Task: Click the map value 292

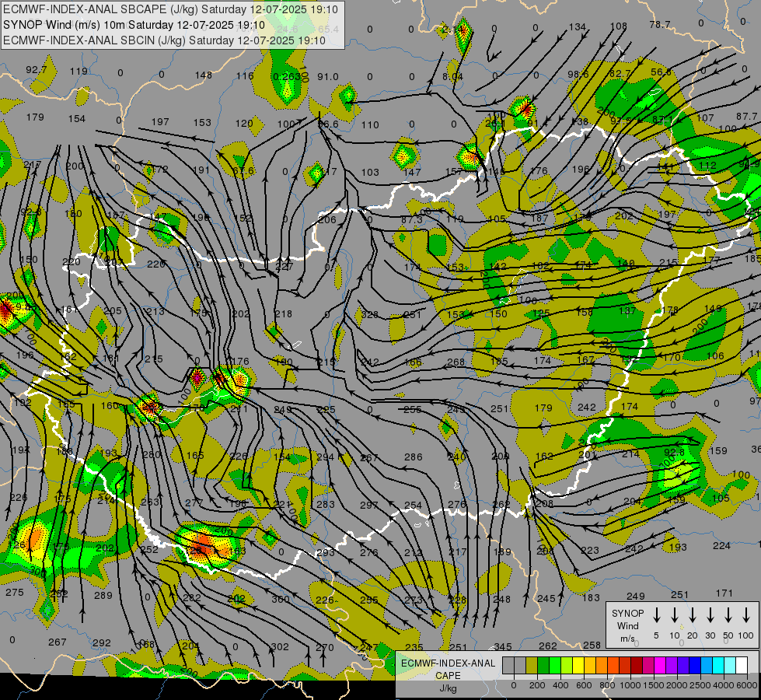Action: point(101,642)
